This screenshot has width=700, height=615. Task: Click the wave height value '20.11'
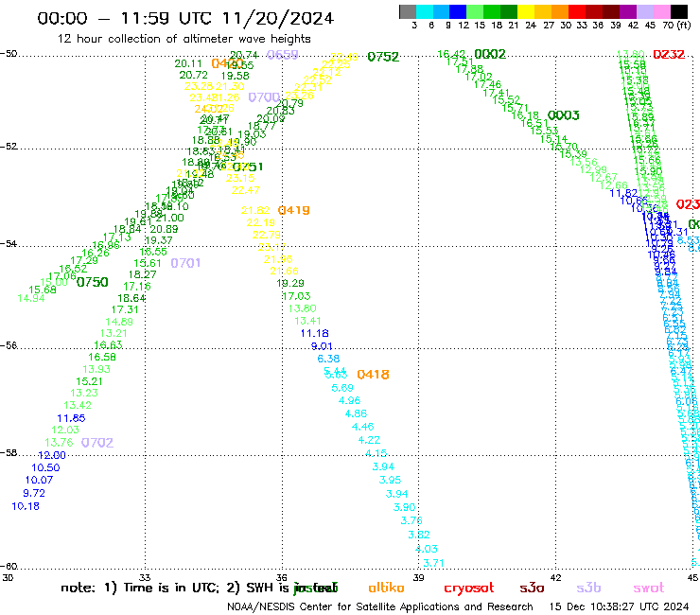pyautogui.click(x=188, y=64)
